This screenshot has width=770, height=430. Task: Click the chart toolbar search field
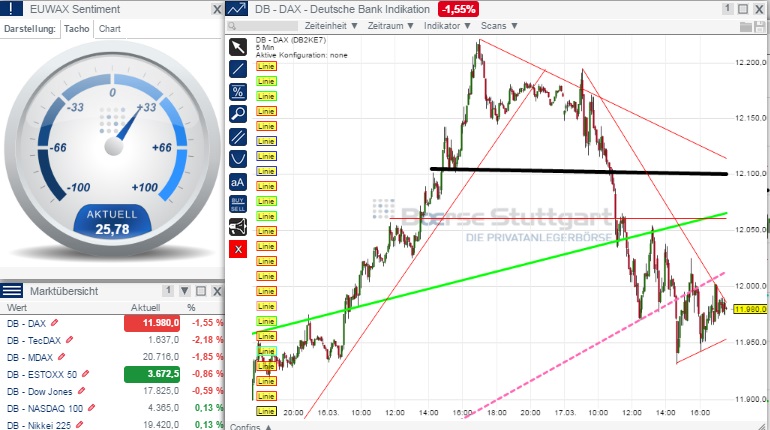[x=263, y=26]
